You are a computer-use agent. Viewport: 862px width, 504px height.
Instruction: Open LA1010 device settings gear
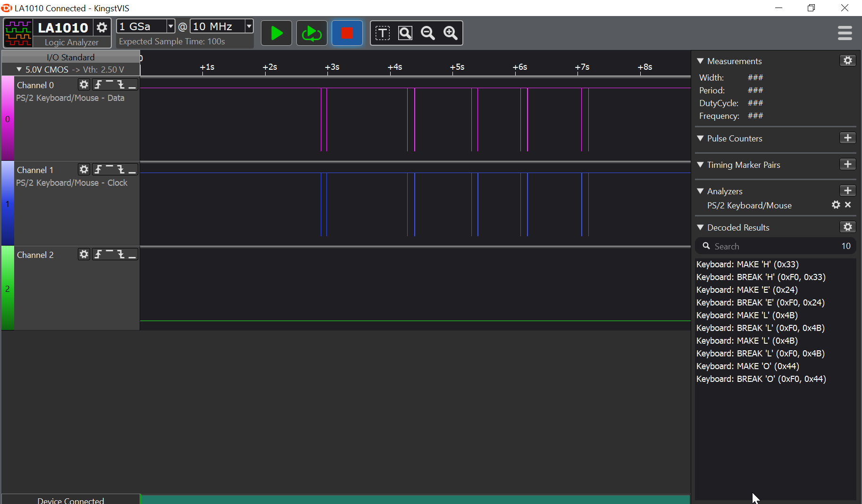(102, 27)
